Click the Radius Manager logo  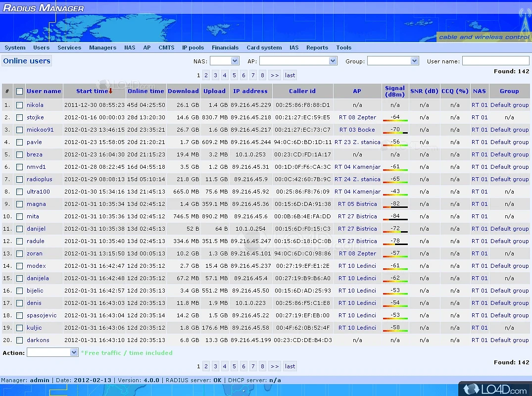(44, 8)
